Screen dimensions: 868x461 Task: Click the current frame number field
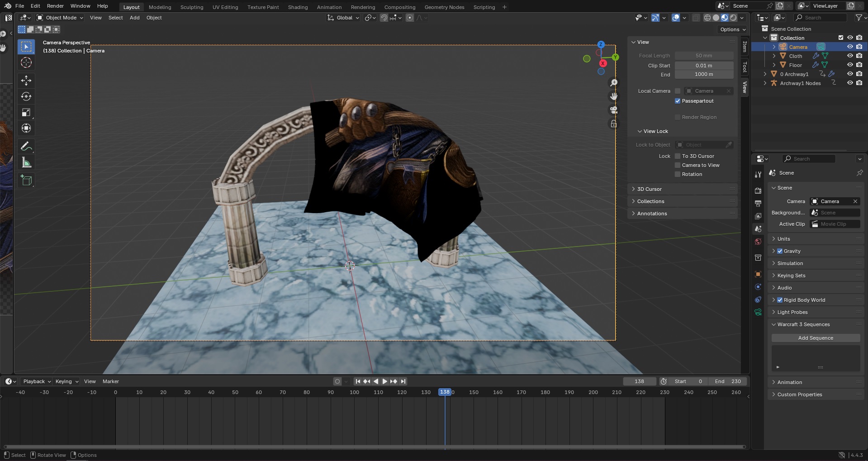[x=639, y=381]
